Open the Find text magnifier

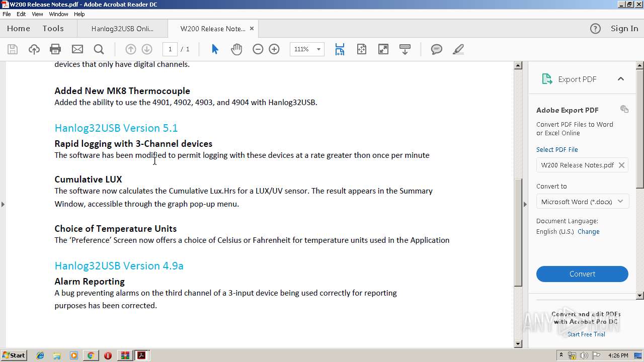pyautogui.click(x=99, y=49)
